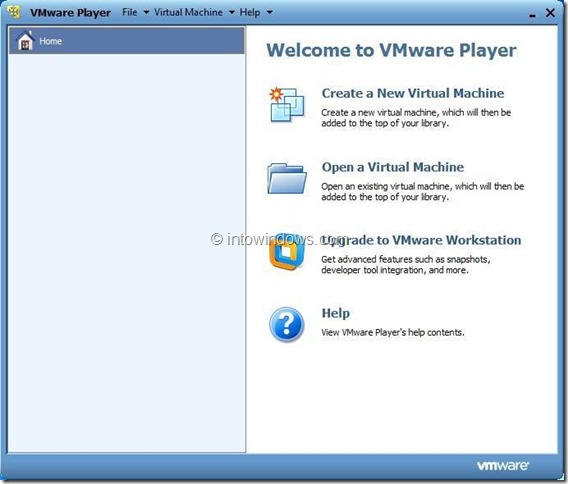Select the Home item in library list
Screen dimensions: 568x484
click(126, 41)
